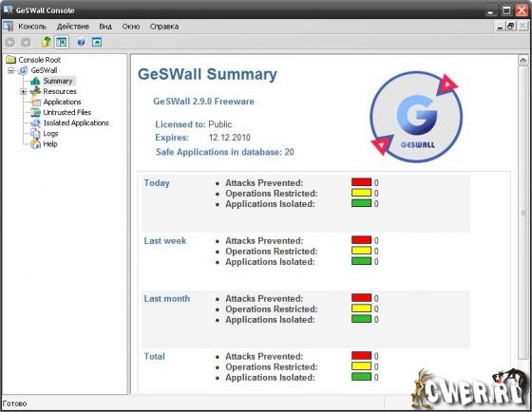Click the Logs document icon
This screenshot has height=412, width=532.
pos(35,133)
